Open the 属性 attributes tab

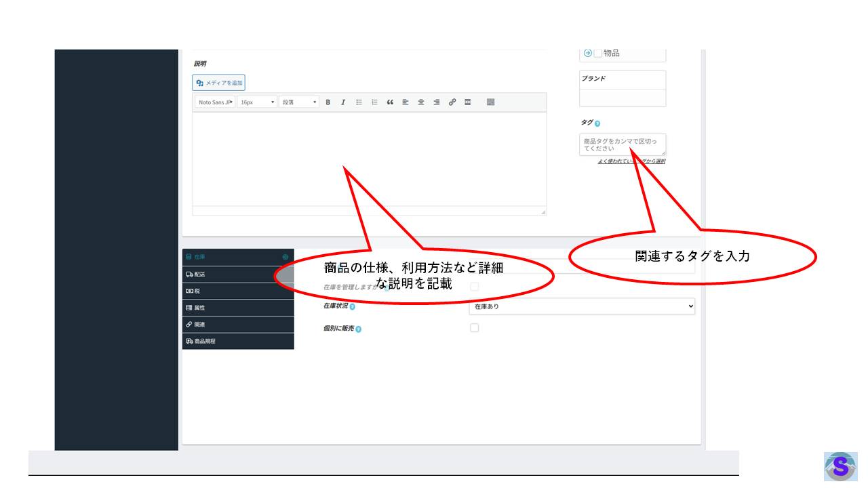(x=238, y=308)
